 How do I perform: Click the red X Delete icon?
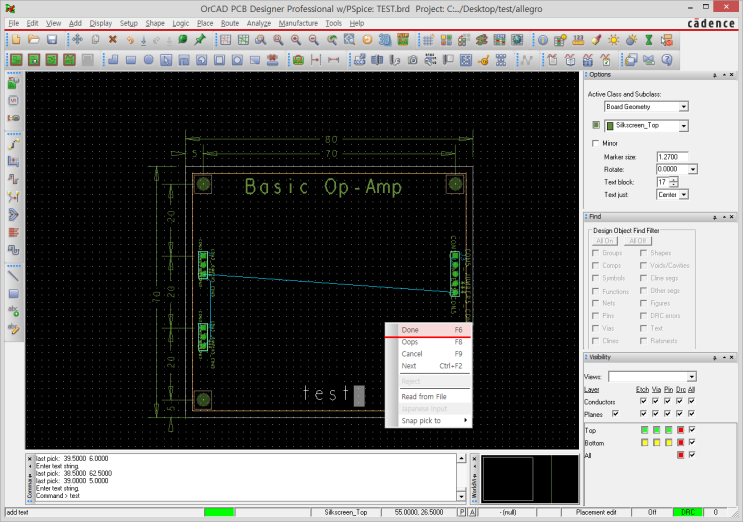[112, 40]
